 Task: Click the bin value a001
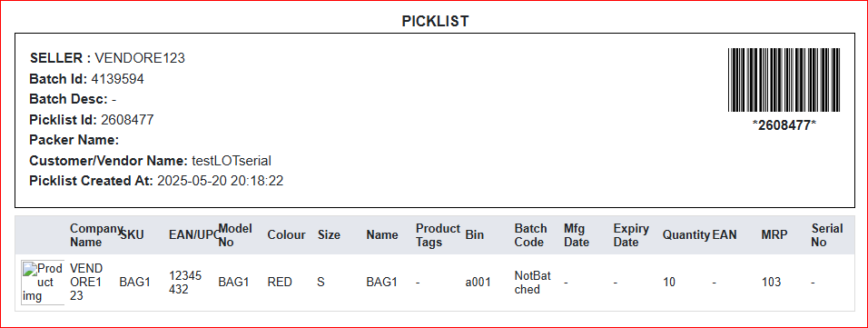(x=478, y=282)
